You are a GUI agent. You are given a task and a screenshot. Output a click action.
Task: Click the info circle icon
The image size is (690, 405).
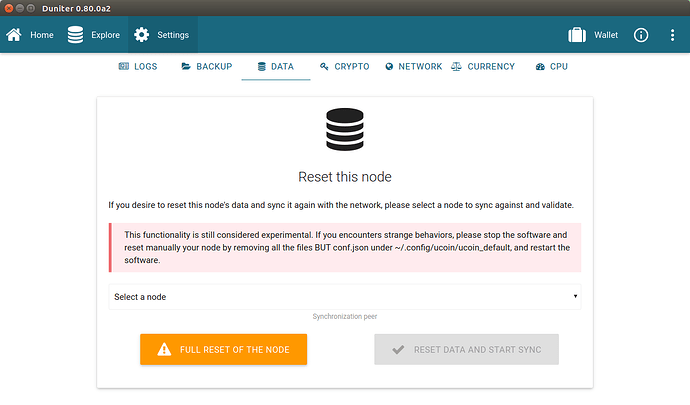point(641,35)
